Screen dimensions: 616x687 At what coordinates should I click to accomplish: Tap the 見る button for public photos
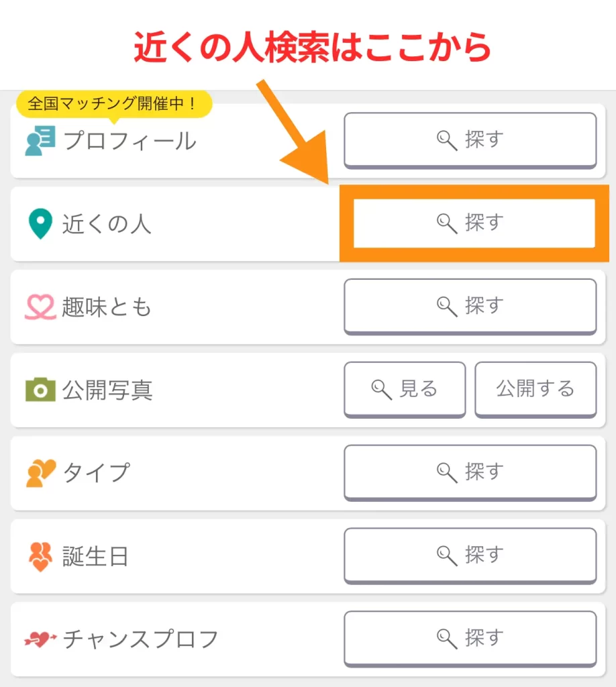coord(405,389)
